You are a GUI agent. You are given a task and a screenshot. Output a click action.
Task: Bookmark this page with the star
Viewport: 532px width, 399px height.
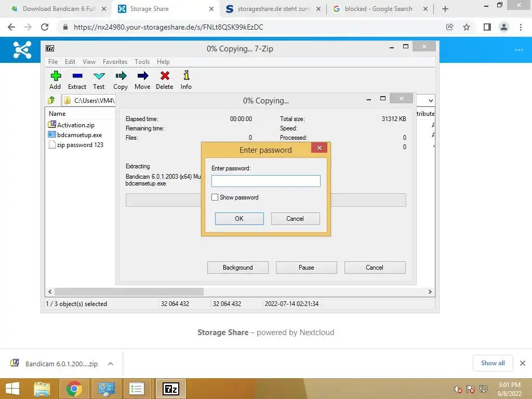click(467, 27)
